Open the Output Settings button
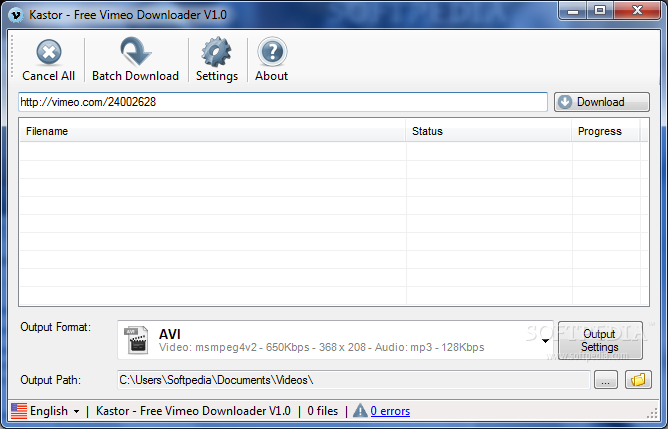Image resolution: width=668 pixels, height=429 pixels. pyautogui.click(x=600, y=340)
